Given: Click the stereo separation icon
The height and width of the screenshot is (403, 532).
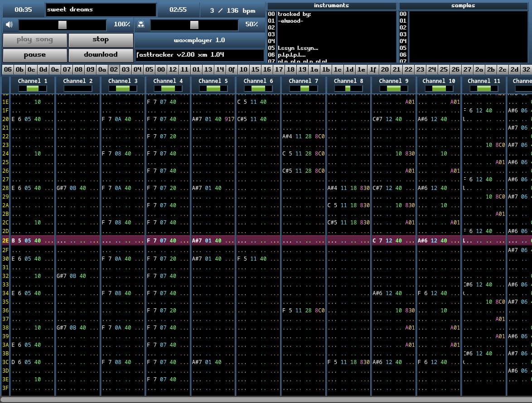Looking at the screenshot, I should (x=141, y=24).
